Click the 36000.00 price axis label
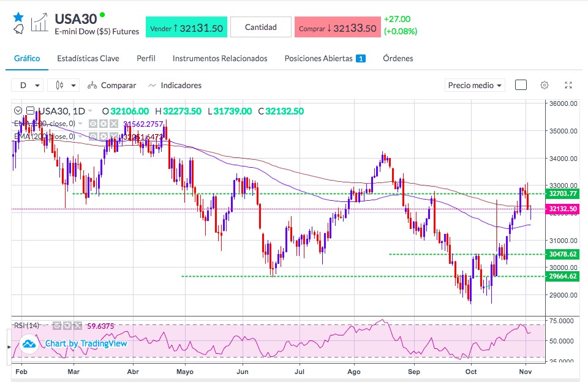588x382 pixels. coord(563,103)
